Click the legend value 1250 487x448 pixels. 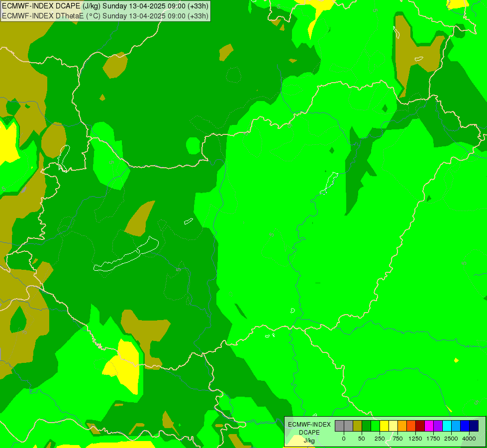coord(415,439)
